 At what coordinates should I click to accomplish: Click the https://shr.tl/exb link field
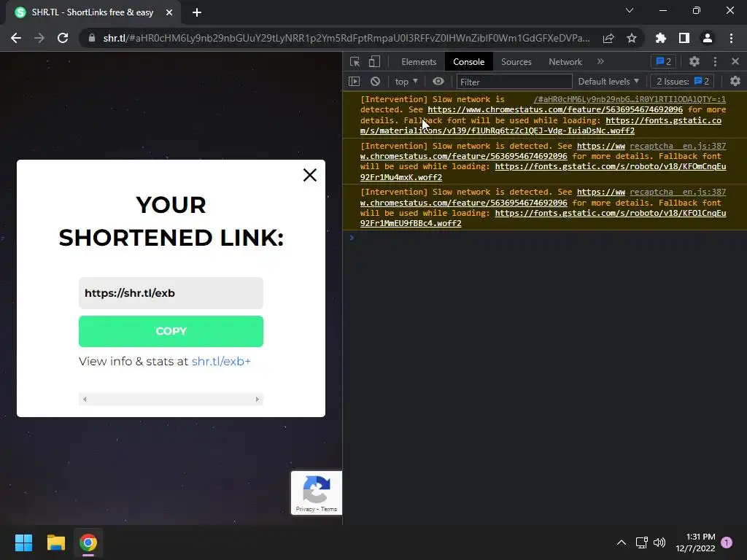(171, 293)
